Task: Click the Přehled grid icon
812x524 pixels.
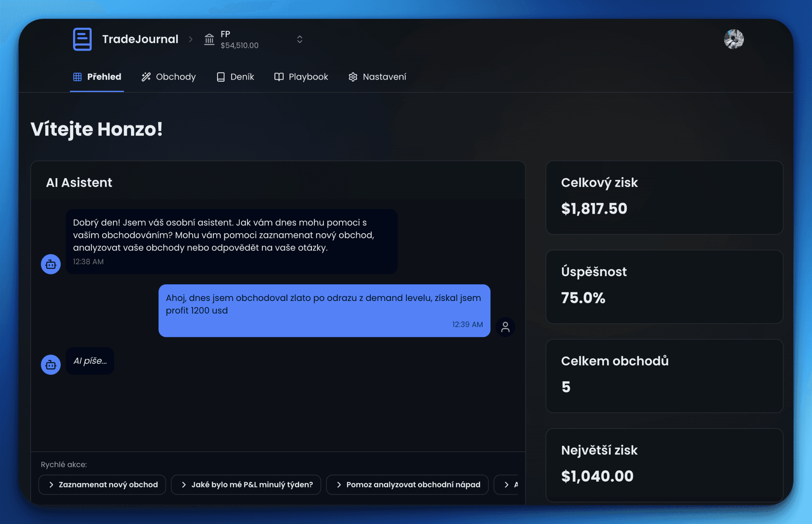Action: 78,77
